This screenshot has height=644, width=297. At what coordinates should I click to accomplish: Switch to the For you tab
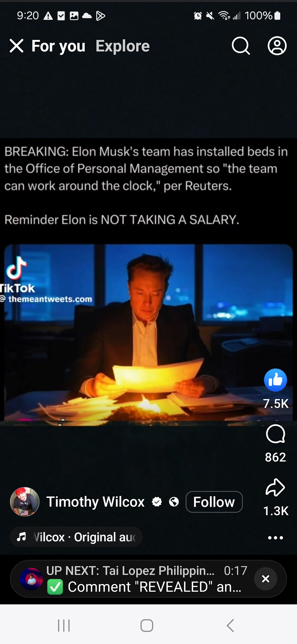(58, 46)
